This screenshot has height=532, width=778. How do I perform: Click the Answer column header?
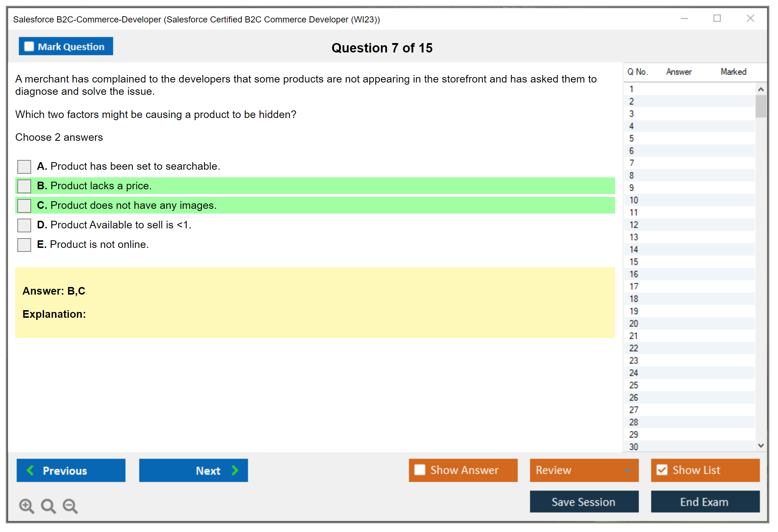point(678,72)
